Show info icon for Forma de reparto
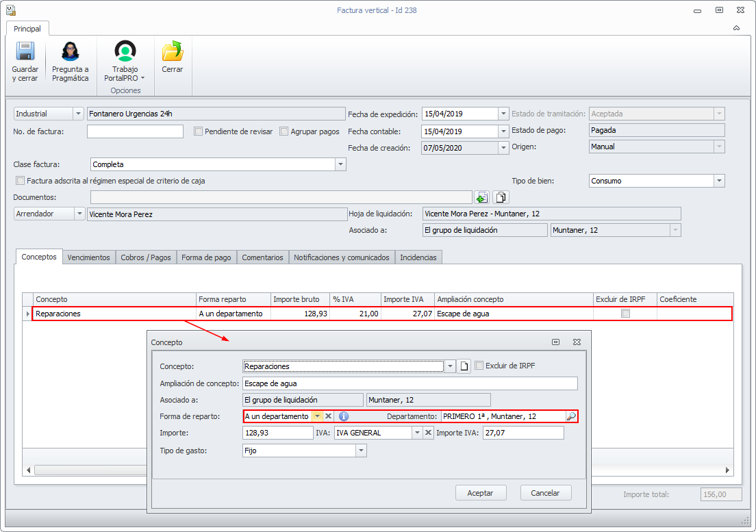756x532 pixels. pyautogui.click(x=343, y=416)
